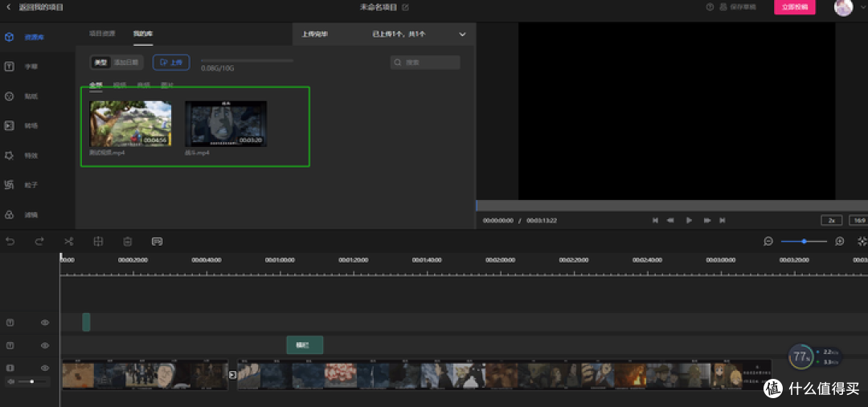Switch to the 我的库 tab

(143, 34)
